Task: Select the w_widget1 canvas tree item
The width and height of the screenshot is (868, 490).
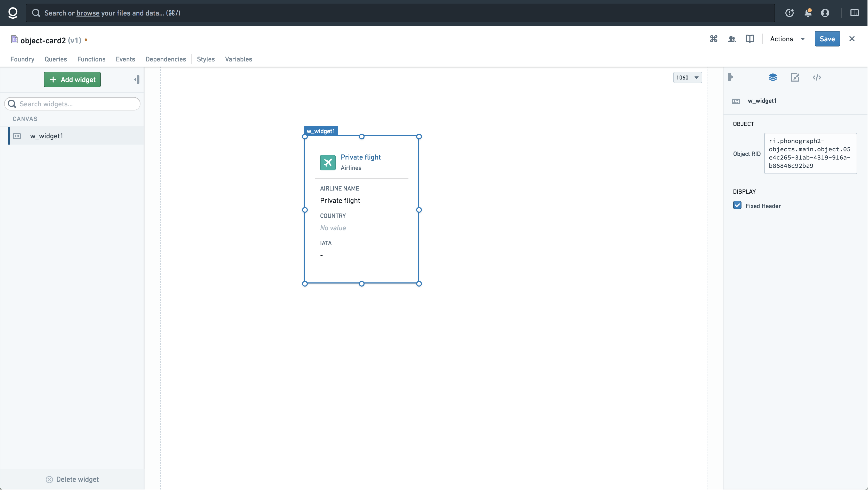Action: coord(46,136)
